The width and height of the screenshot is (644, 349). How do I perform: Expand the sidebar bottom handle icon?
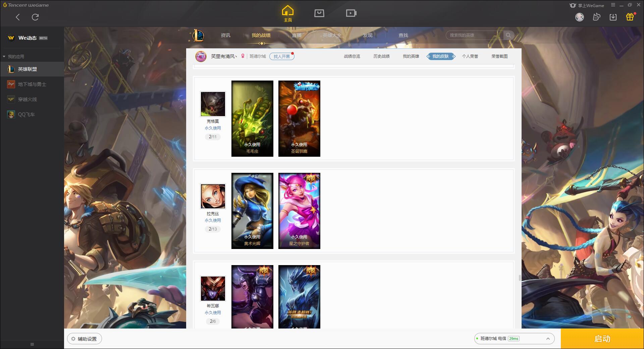32,344
